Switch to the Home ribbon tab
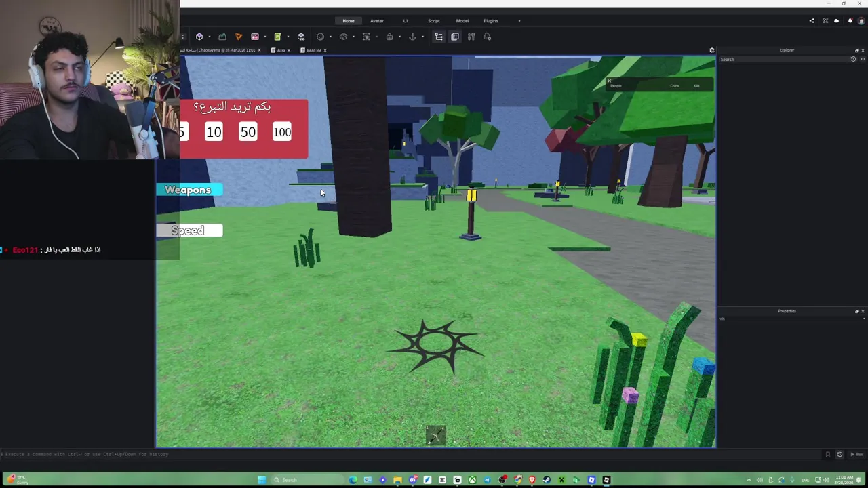This screenshot has width=868, height=488. [349, 21]
